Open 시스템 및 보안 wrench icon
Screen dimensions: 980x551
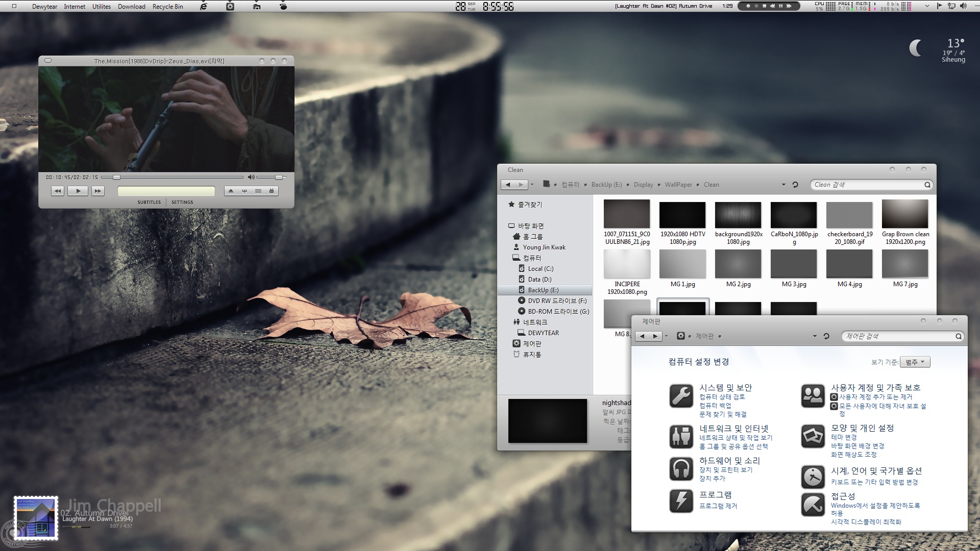(x=681, y=396)
